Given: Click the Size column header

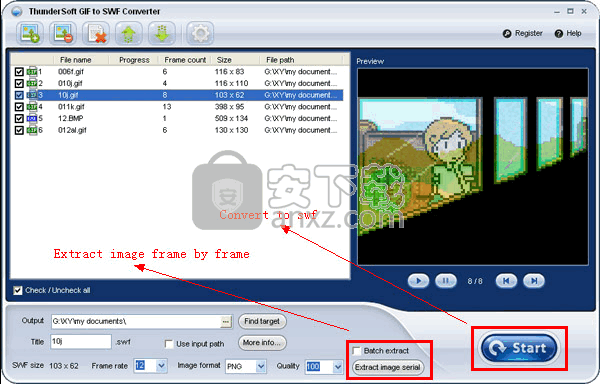Looking at the screenshot, I should click(224, 60).
